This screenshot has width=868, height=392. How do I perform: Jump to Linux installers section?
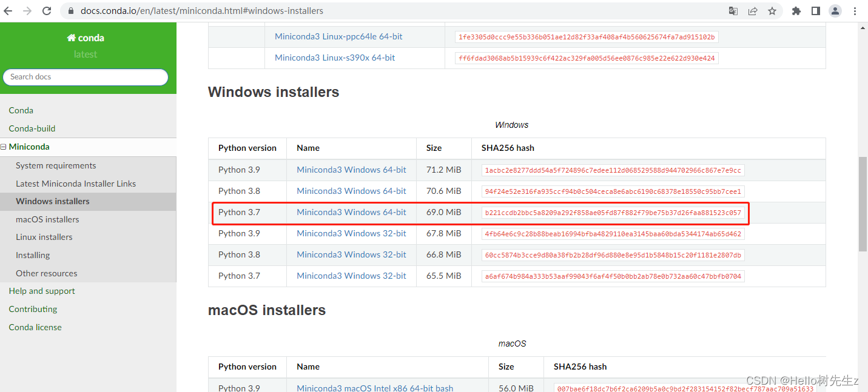(44, 237)
